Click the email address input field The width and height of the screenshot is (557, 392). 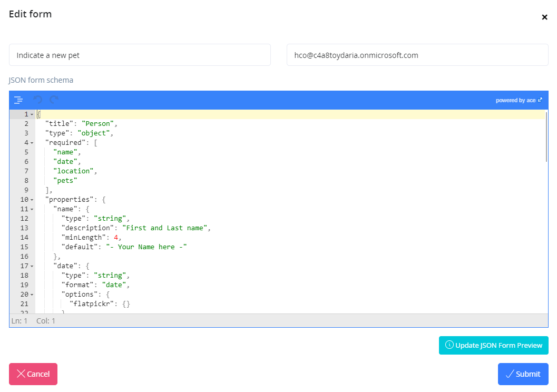pos(417,55)
